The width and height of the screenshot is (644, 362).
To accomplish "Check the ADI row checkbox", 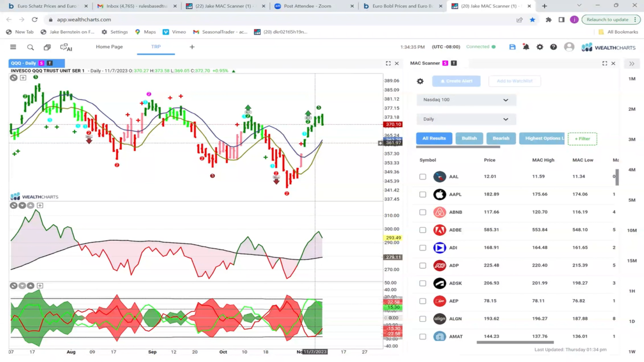I will click(x=423, y=248).
